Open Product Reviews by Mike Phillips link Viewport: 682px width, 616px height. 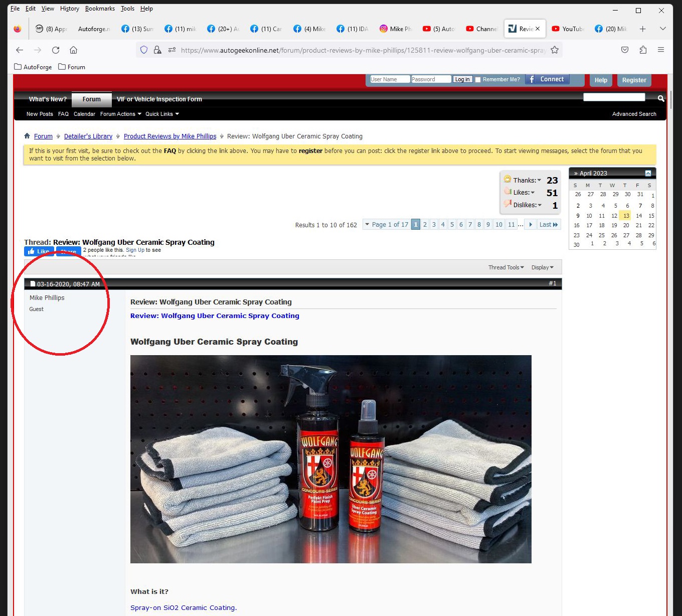[170, 136]
